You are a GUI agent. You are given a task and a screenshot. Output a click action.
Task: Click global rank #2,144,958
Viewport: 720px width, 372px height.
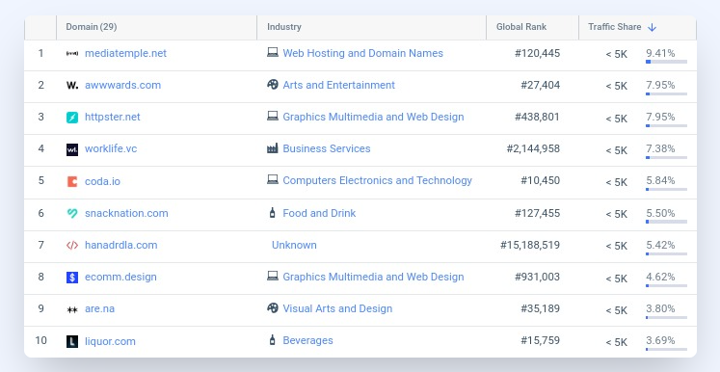point(533,149)
